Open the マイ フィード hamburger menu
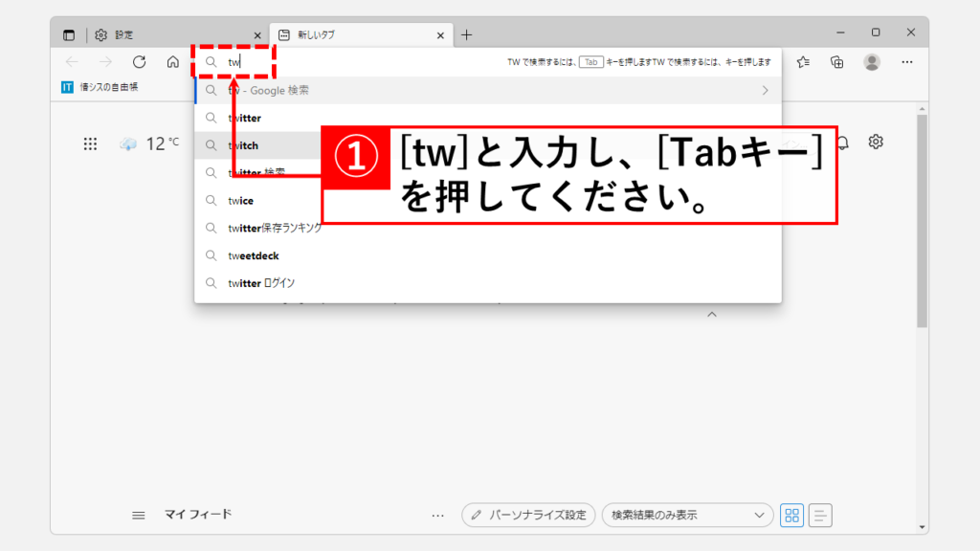The height and width of the screenshot is (551, 980). click(x=139, y=515)
